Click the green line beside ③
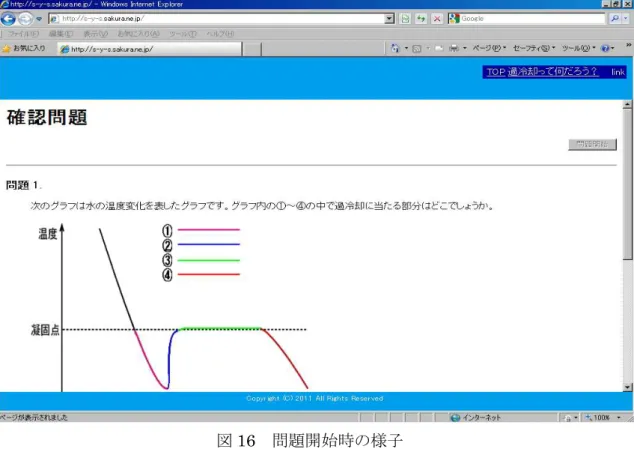 tap(209, 260)
